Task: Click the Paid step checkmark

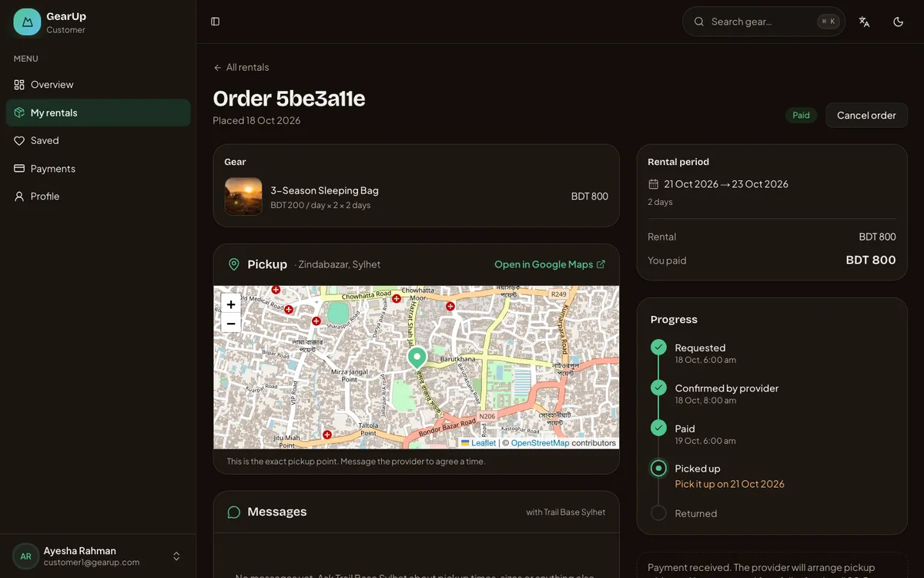Action: pos(658,428)
